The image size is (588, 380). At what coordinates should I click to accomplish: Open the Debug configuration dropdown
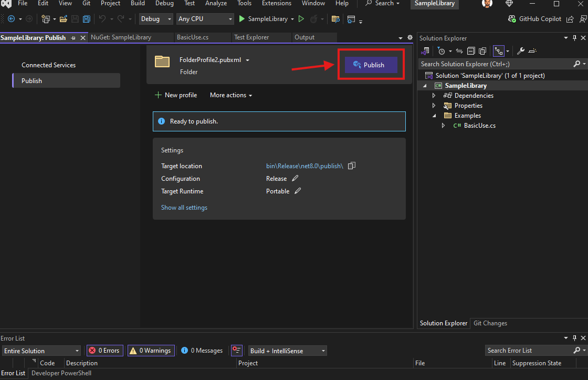156,19
